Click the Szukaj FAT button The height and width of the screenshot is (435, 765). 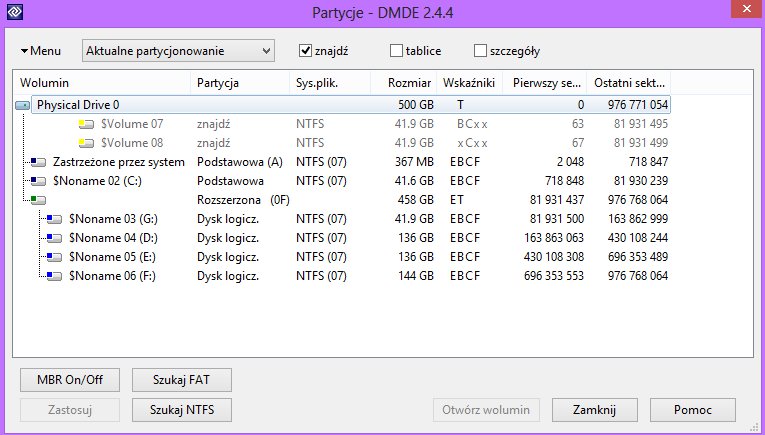coord(181,380)
